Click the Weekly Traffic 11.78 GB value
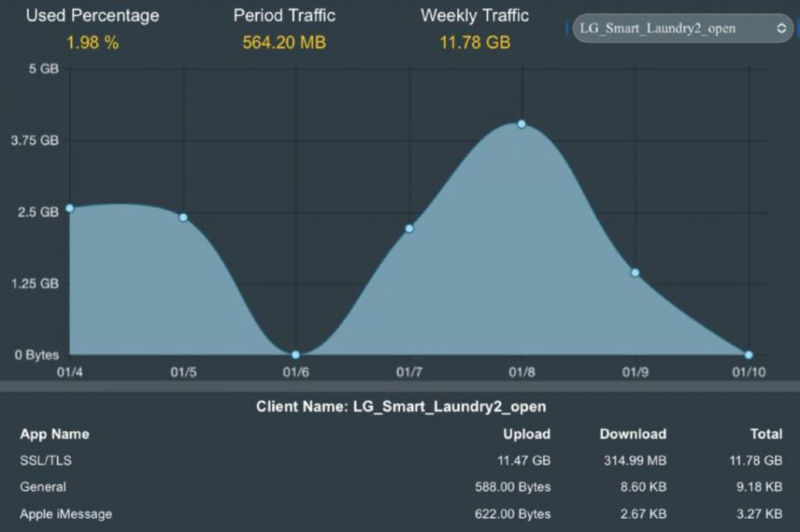The image size is (800, 532). pos(475,42)
